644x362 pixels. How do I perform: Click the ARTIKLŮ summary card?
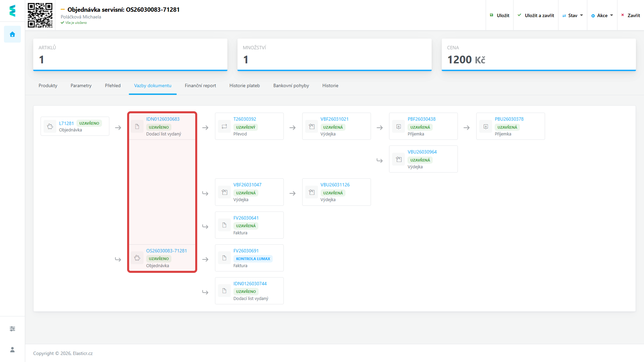[130, 55]
